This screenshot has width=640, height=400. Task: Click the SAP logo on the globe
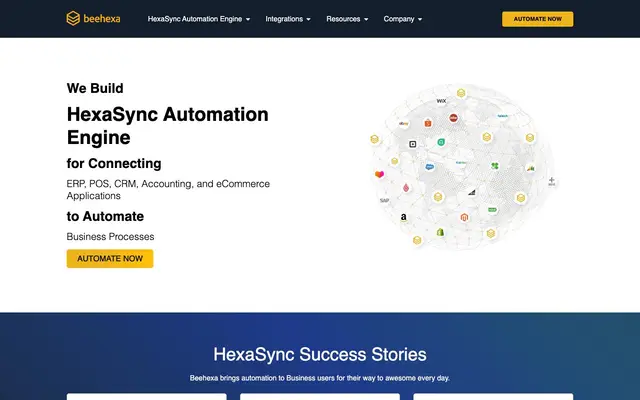[384, 200]
